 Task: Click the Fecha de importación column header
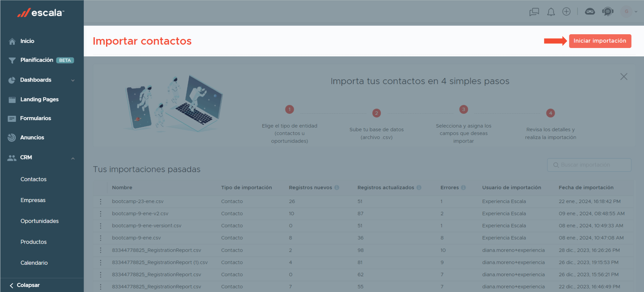point(586,188)
